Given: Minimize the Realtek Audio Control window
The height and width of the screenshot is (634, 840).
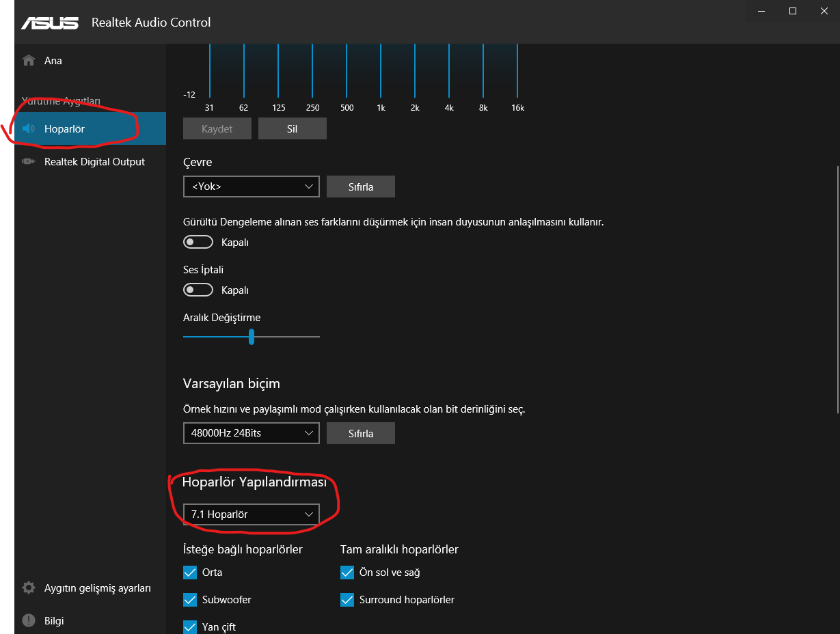Looking at the screenshot, I should click(x=761, y=11).
